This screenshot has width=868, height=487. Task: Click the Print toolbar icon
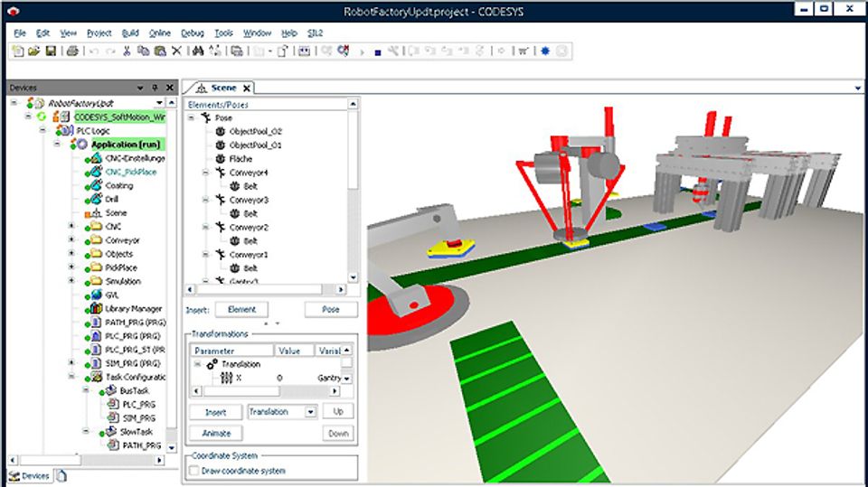click(72, 51)
